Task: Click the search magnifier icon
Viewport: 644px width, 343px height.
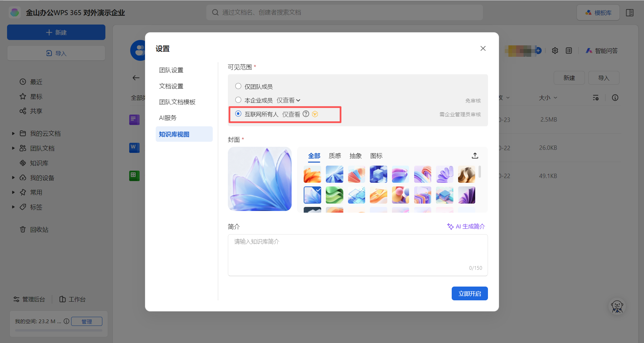Action: [x=215, y=12]
